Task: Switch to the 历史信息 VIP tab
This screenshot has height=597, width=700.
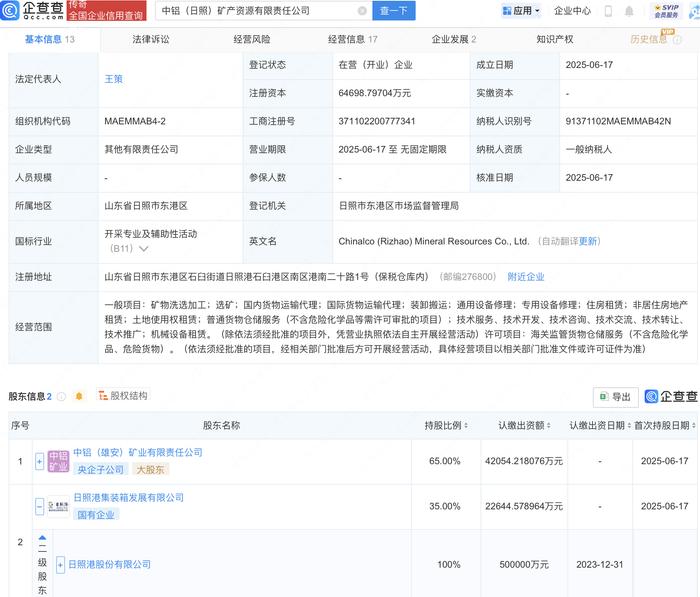Action: (x=655, y=38)
